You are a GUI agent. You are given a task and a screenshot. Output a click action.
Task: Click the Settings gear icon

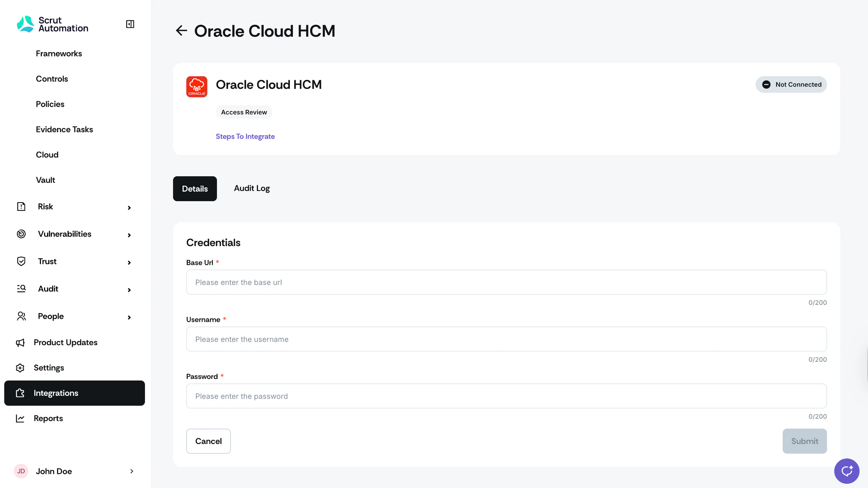(x=20, y=368)
